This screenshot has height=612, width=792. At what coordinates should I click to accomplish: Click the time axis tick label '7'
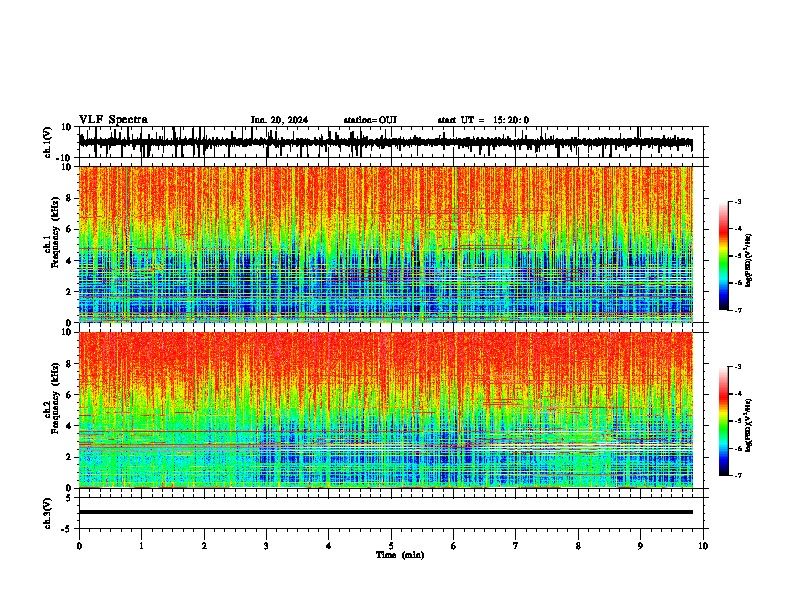(516, 546)
